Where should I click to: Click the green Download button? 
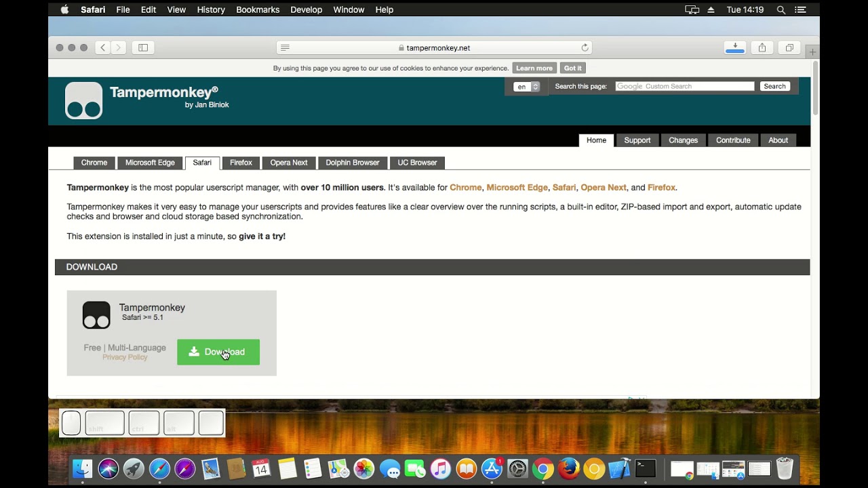(218, 352)
